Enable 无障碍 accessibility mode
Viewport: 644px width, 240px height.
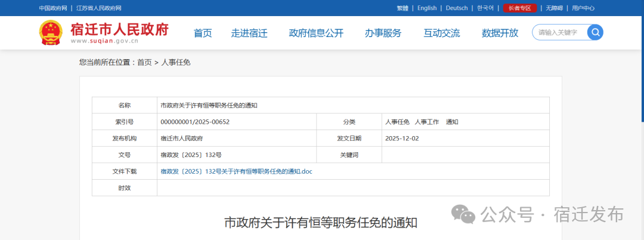[555, 8]
